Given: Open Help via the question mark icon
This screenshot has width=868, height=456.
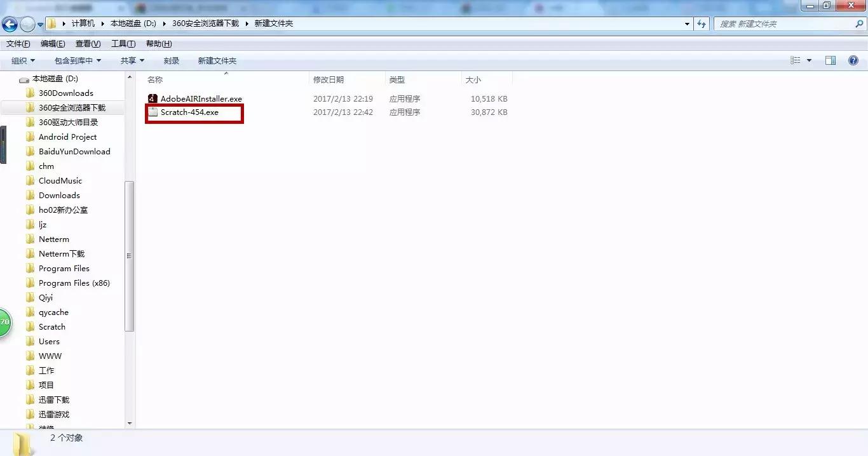Looking at the screenshot, I should 852,60.
